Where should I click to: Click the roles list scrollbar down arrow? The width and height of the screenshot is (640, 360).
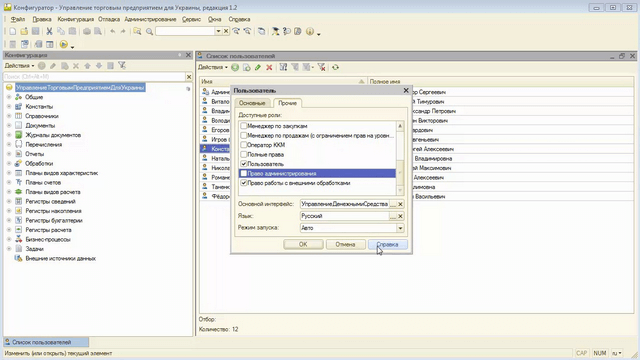pos(400,191)
